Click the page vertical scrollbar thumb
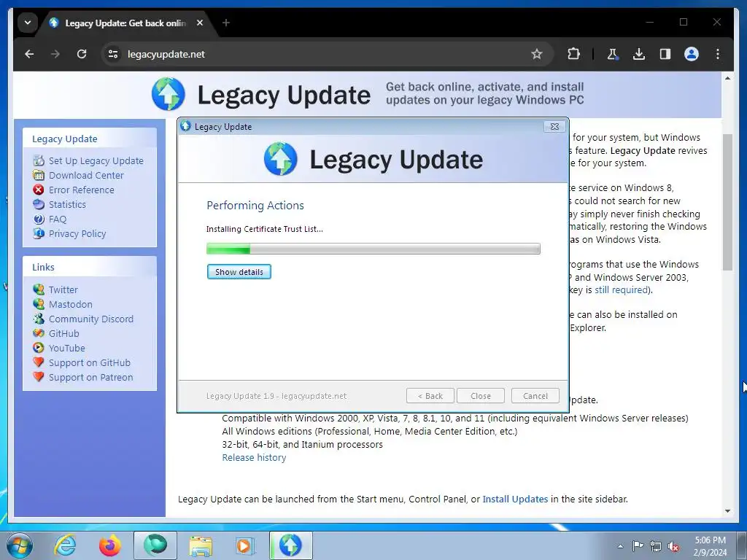Image resolution: width=747 pixels, height=560 pixels. click(727, 203)
